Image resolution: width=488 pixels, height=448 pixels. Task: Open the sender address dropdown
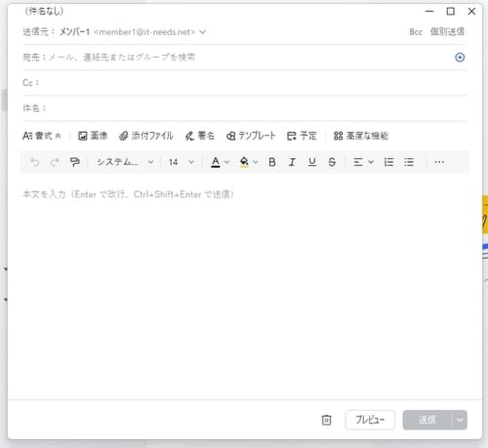pyautogui.click(x=203, y=32)
